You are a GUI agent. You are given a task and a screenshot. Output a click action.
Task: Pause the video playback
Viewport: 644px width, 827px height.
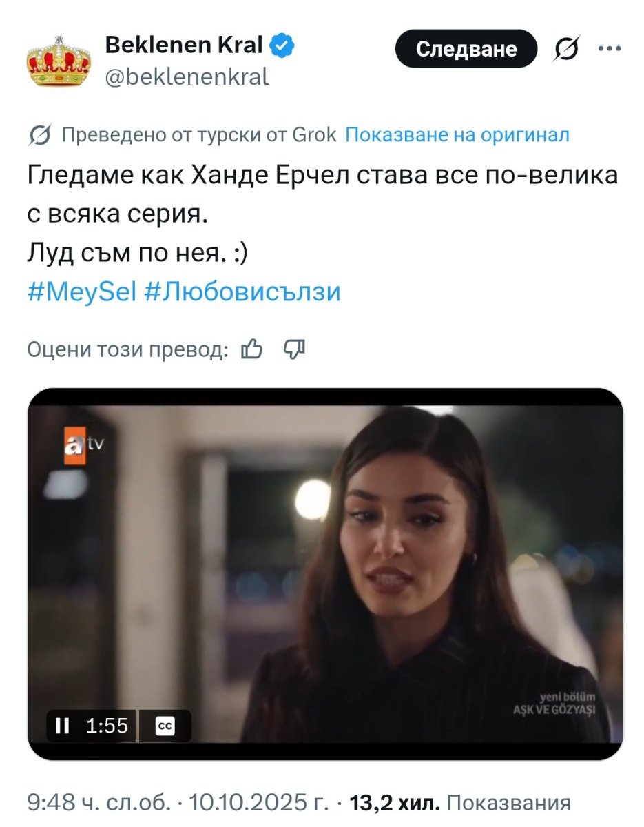[63, 726]
